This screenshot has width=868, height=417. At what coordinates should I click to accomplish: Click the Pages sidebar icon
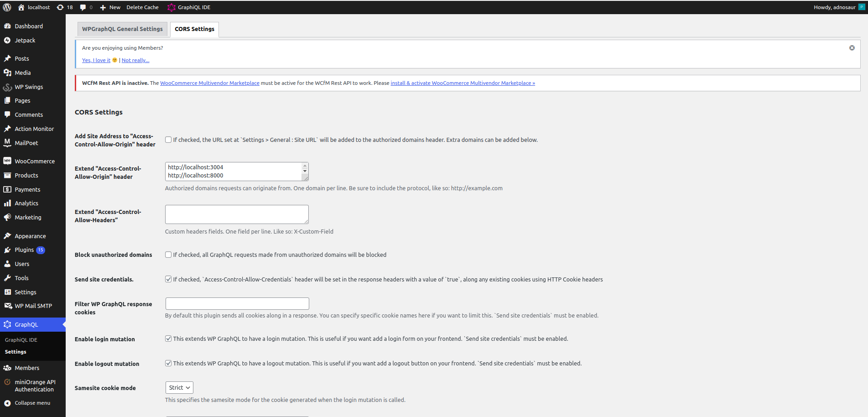7,100
